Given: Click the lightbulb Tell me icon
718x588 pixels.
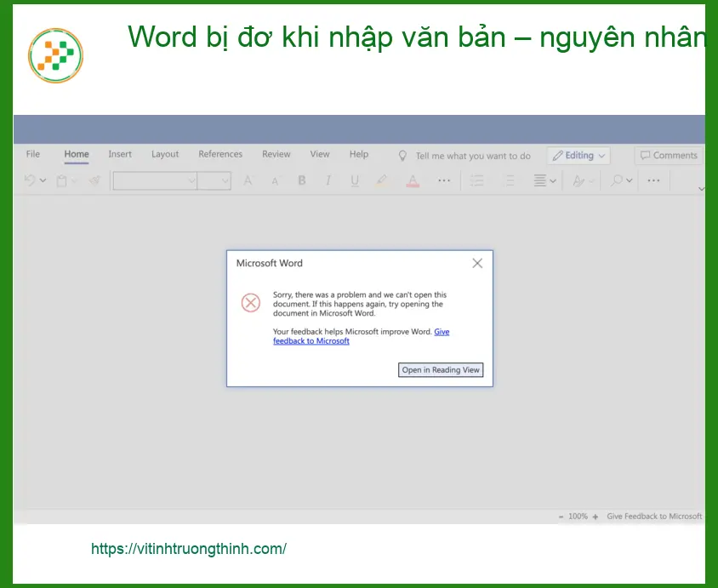Looking at the screenshot, I should tap(402, 156).
